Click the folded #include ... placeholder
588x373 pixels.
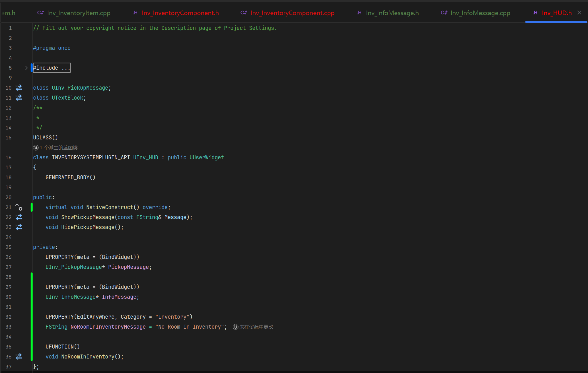(52, 68)
